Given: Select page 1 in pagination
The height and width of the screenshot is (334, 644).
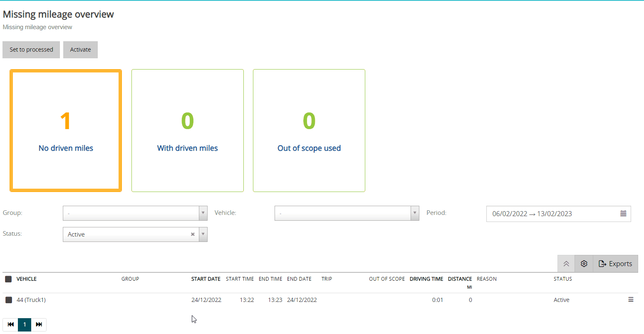Looking at the screenshot, I should [25, 324].
